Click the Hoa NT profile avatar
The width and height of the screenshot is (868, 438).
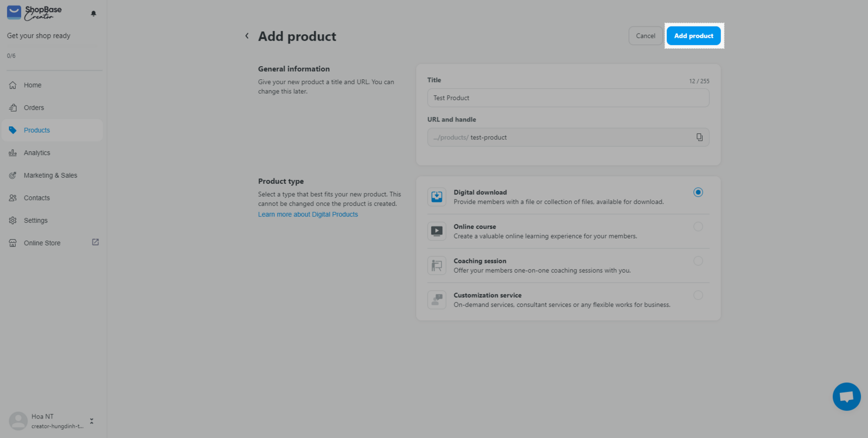[18, 421]
